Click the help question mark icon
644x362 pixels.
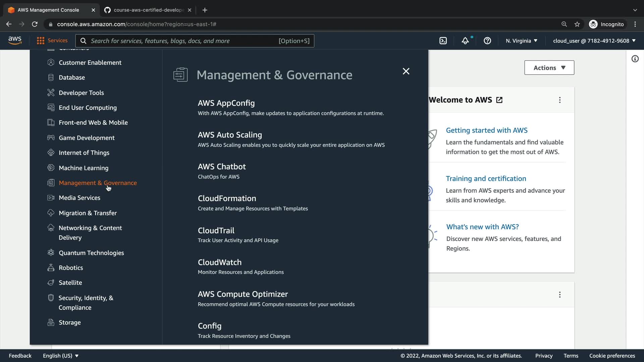tap(487, 41)
